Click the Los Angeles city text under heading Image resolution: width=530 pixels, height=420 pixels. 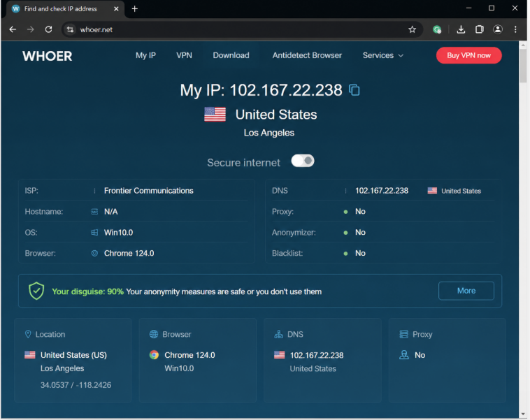pyautogui.click(x=269, y=133)
